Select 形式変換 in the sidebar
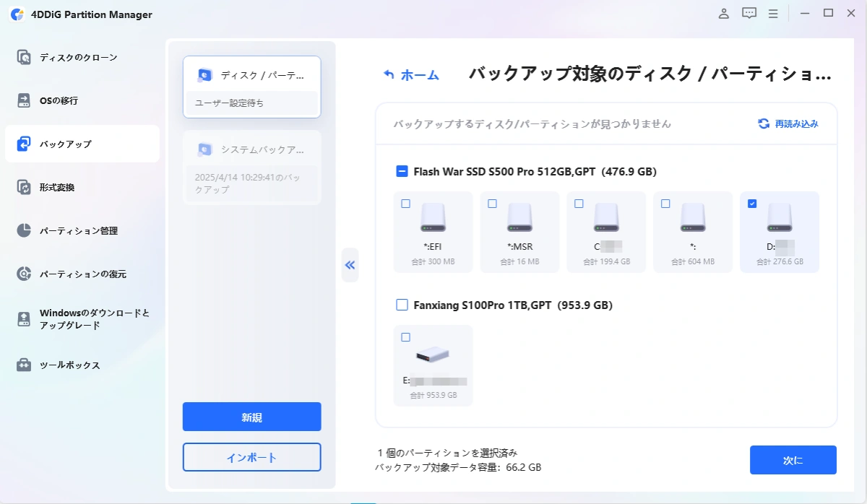The image size is (867, 504). [82, 187]
